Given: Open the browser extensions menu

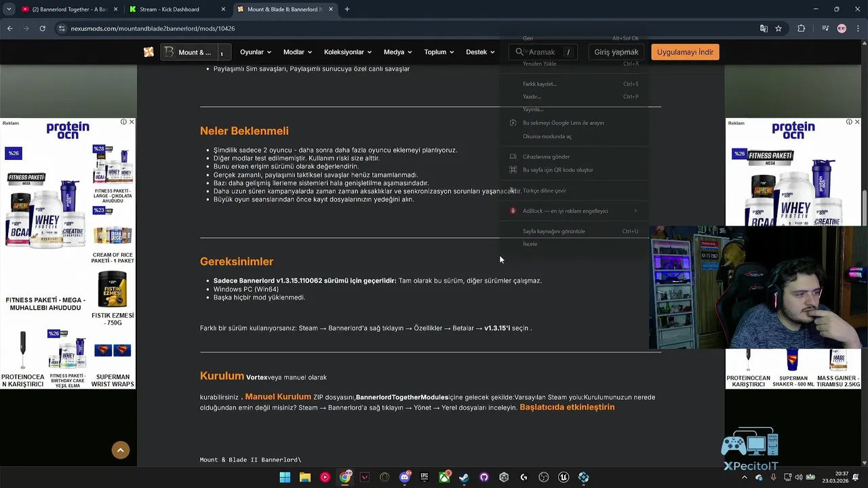Looking at the screenshot, I should pyautogui.click(x=802, y=28).
